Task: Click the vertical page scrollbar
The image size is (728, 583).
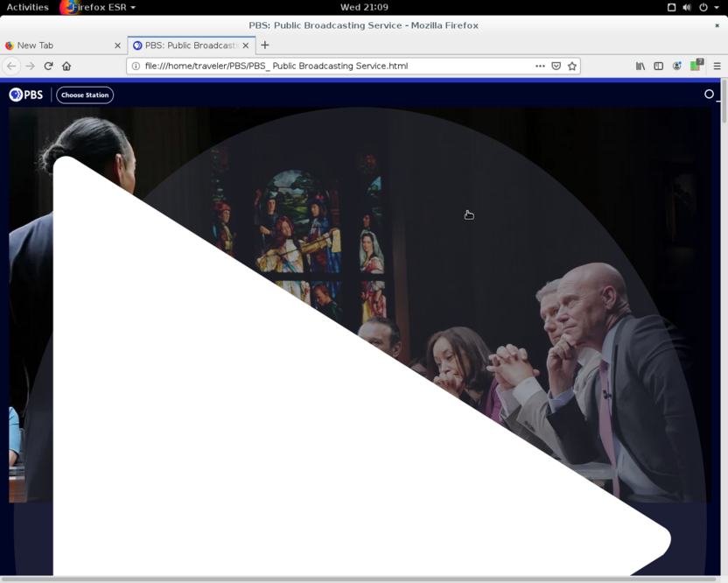Action: pyautogui.click(x=724, y=102)
